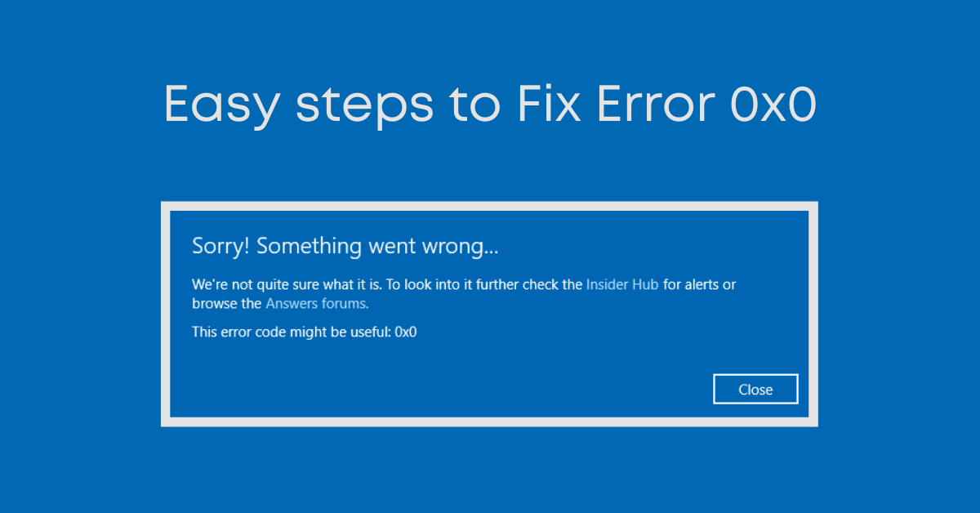Viewport: 980px width, 513px height.
Task: Click the heading 'Sorry! Something went wrong...'
Action: [x=345, y=245]
